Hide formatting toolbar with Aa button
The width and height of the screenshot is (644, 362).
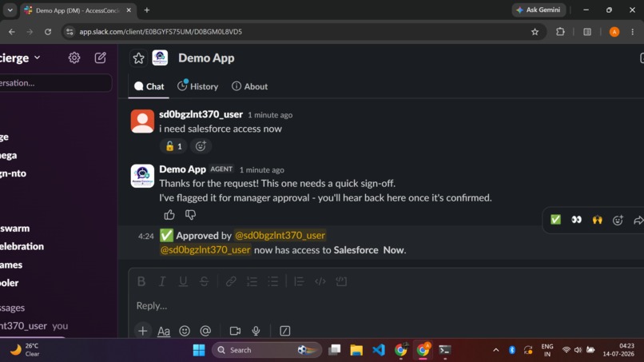tap(164, 331)
